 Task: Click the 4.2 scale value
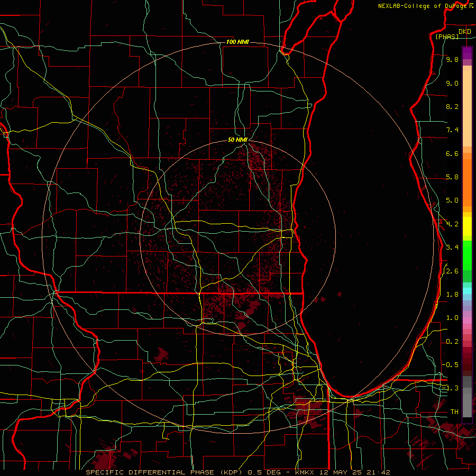[x=452, y=224]
